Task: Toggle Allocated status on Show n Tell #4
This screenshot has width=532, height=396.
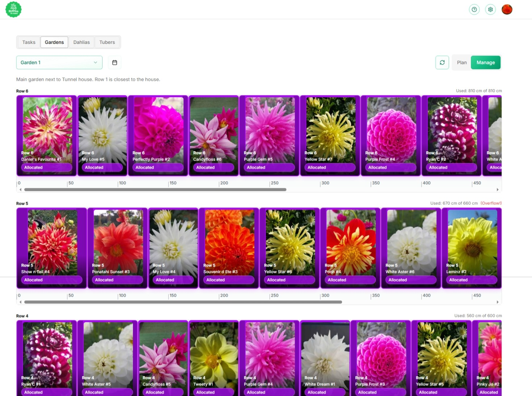Action: pyautogui.click(x=51, y=280)
